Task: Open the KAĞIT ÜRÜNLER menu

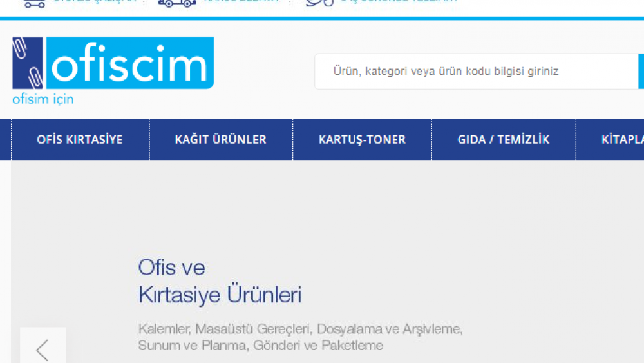Action: [x=221, y=139]
